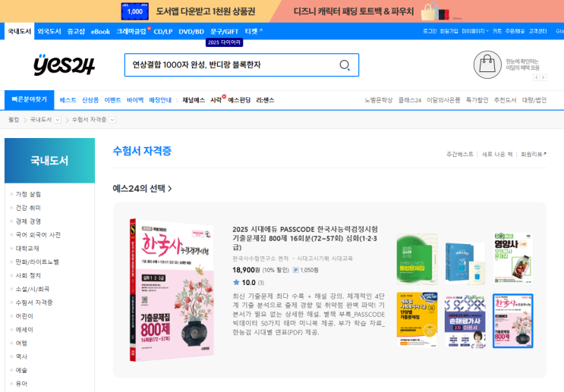Select the 중고샵 top tab
Viewport: 564px width, 392px height.
pyautogui.click(x=76, y=31)
